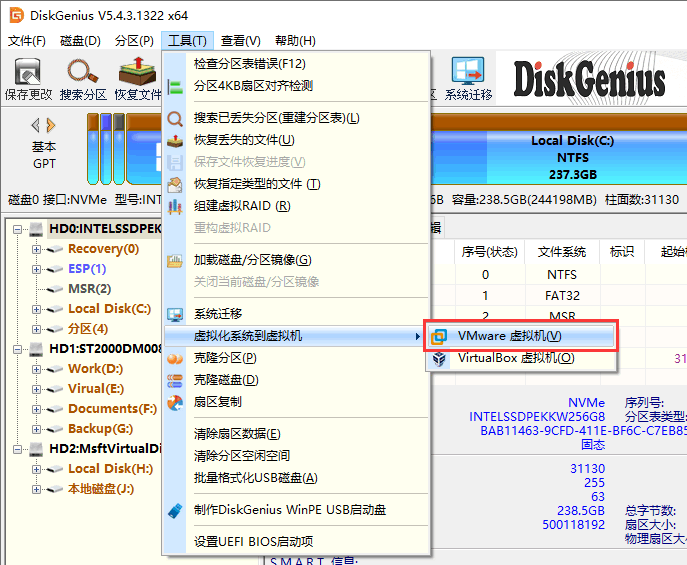Close the open 工具(T) menu
Viewport: 687px width, 565px height.
(x=188, y=41)
